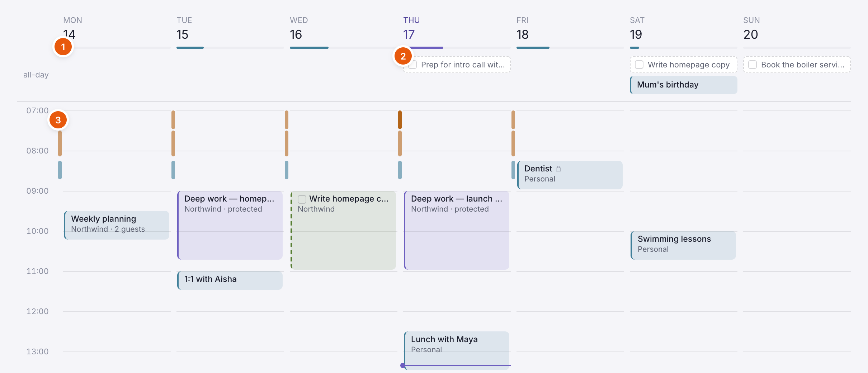Viewport: 868px width, 373px height.
Task: Tick the Saturday 'Write homepage copy' checkbox
Action: click(x=639, y=65)
